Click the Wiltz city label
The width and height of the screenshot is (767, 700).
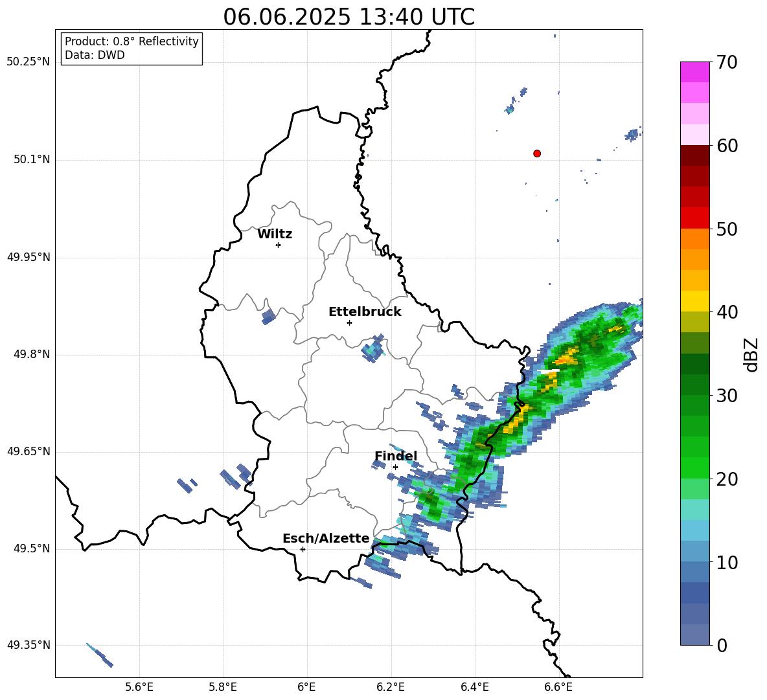coord(275,234)
